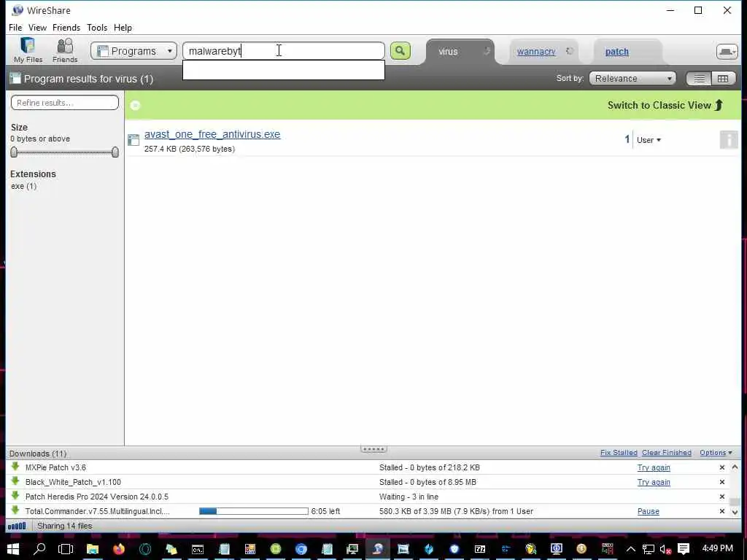Open the Windows Start menu
Screen dimensions: 747x560
(x=13, y=548)
